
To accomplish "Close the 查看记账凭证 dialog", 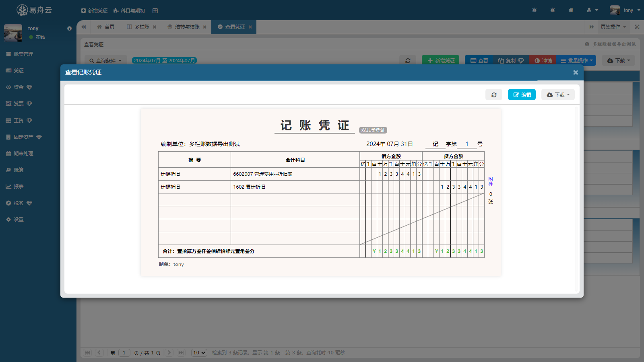I will pos(575,72).
